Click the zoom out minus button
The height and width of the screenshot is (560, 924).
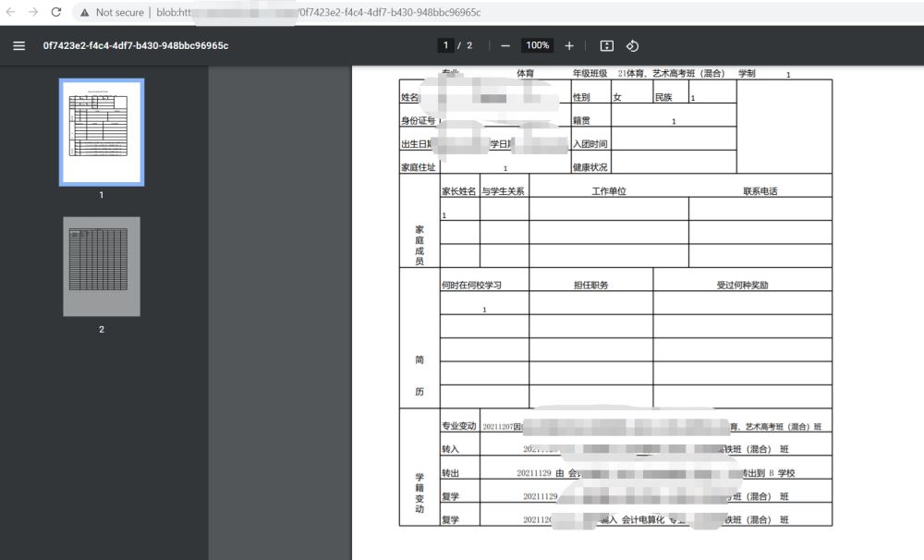pos(505,46)
